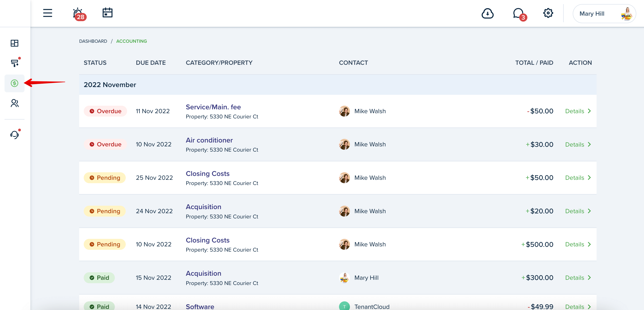Click due date 15 Nov 2022
The height and width of the screenshot is (310, 644).
coord(153,278)
